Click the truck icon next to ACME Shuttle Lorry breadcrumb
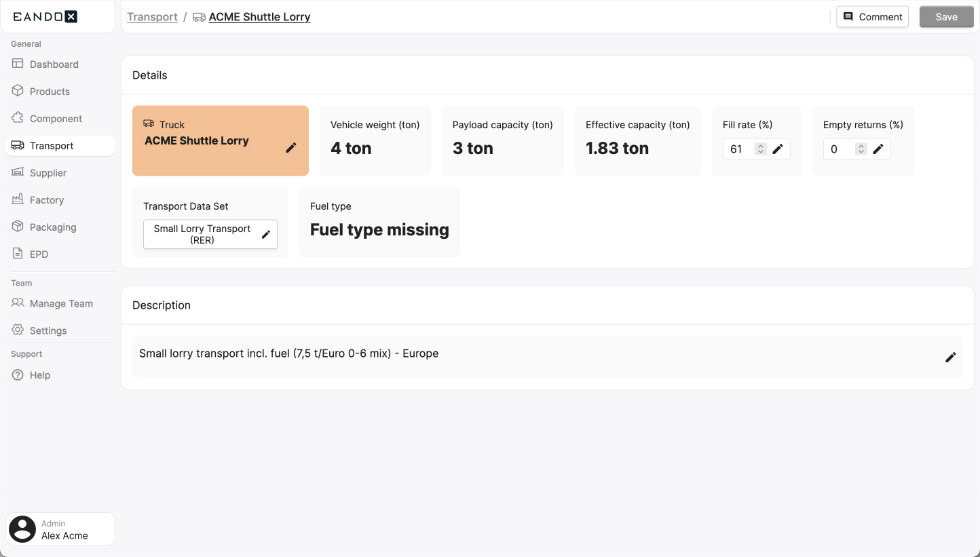Image resolution: width=980 pixels, height=557 pixels. coord(198,16)
